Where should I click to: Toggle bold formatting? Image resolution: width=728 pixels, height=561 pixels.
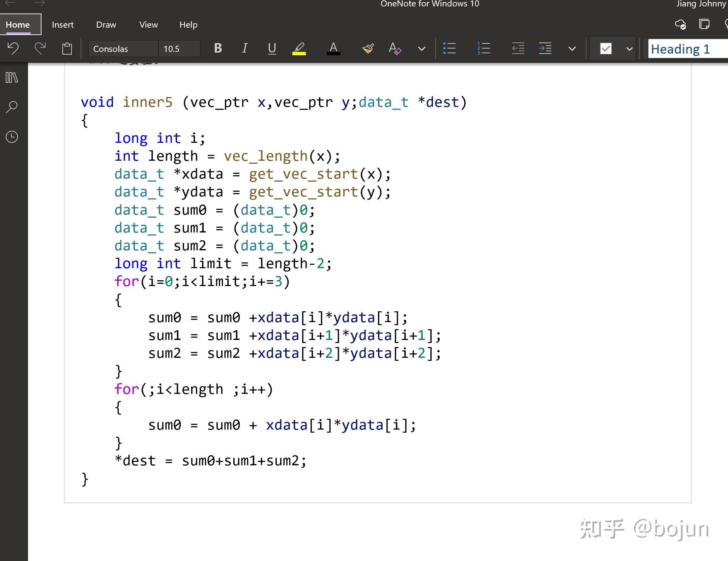coord(218,49)
